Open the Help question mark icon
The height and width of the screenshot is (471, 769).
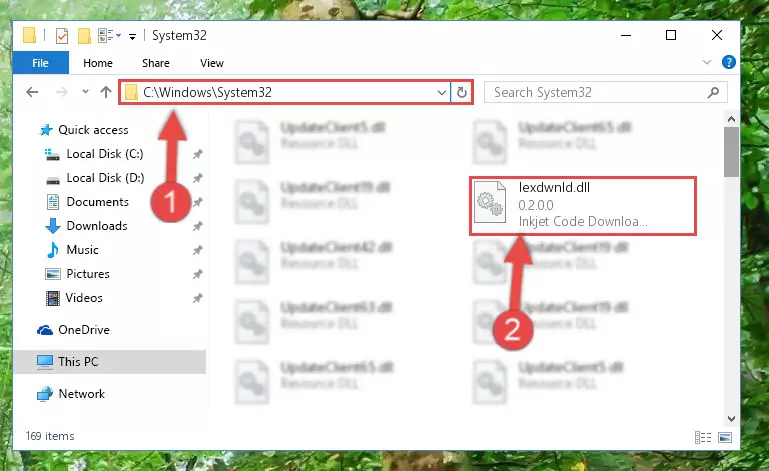click(728, 62)
